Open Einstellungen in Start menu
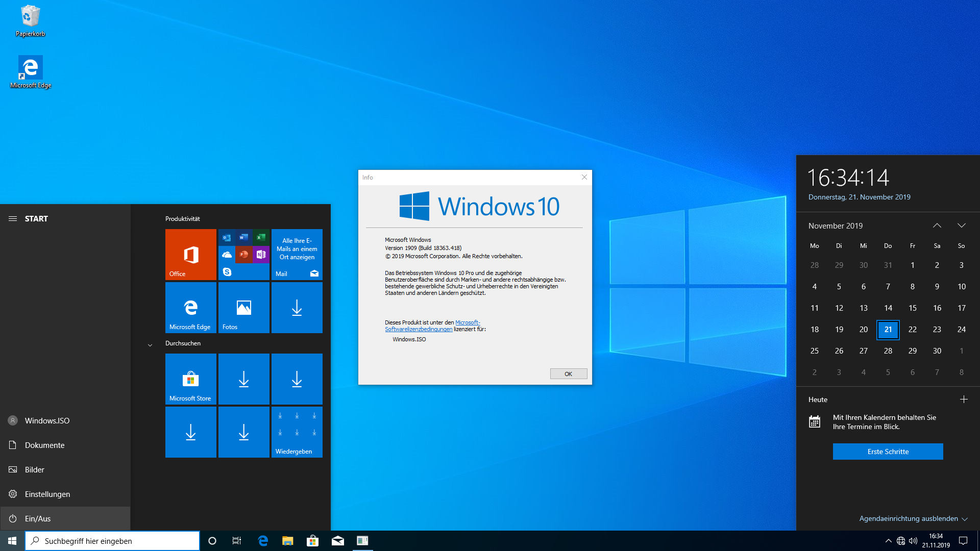Viewport: 980px width, 551px height. click(x=47, y=494)
